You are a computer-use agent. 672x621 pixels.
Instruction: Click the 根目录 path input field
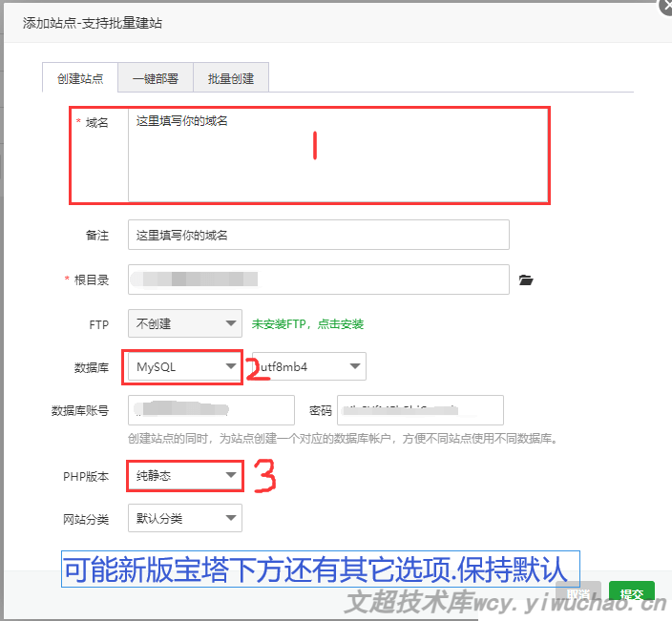[x=319, y=279]
